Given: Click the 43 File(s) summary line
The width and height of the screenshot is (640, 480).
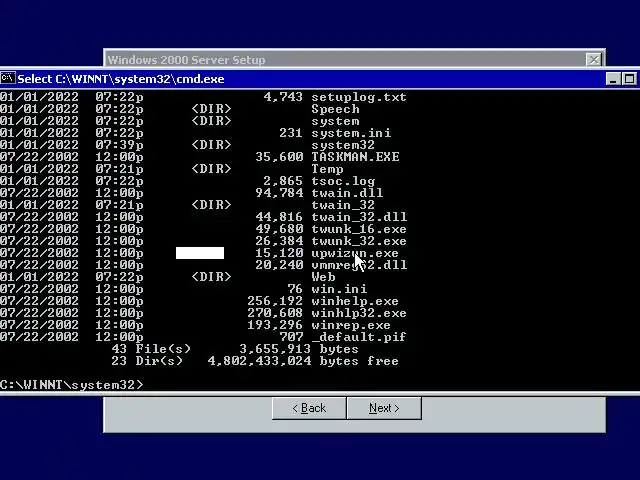Looking at the screenshot, I should tap(235, 349).
